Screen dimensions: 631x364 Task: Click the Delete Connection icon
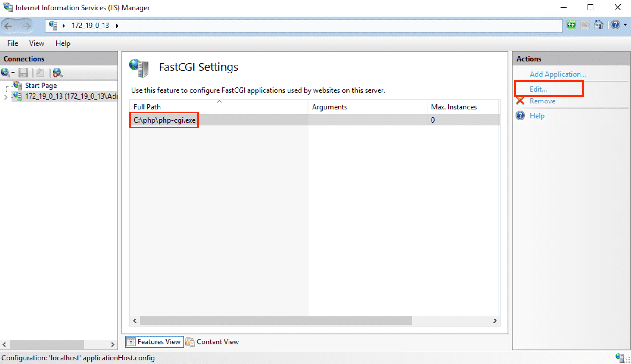pos(57,73)
